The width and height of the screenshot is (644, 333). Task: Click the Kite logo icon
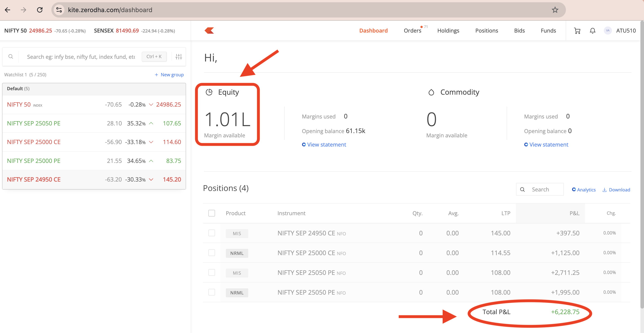(209, 31)
